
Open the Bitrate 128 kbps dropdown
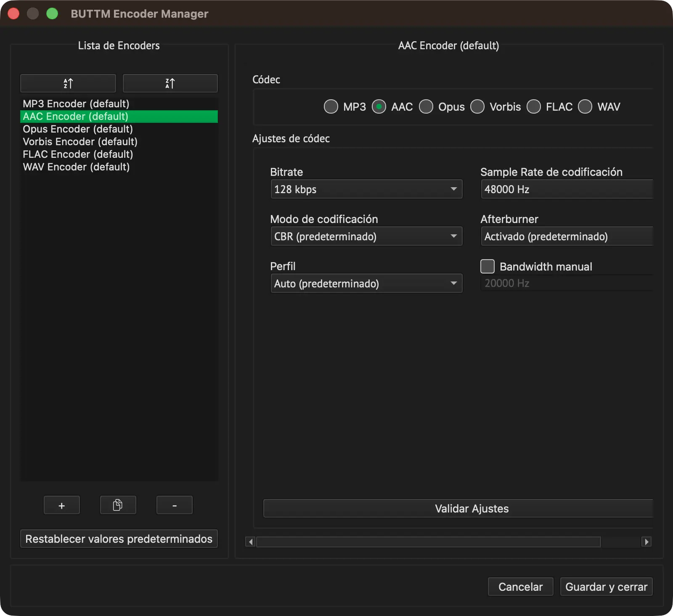(366, 189)
